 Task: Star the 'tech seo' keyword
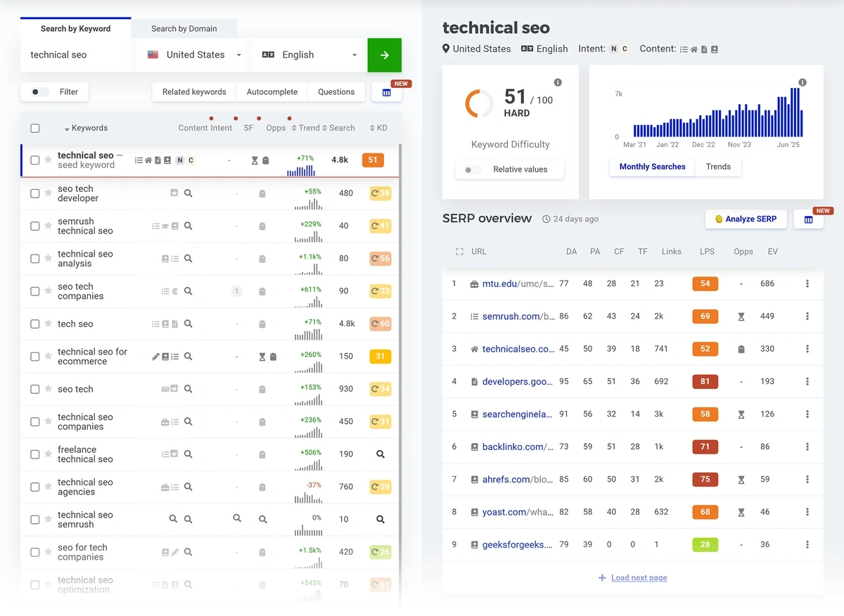point(49,324)
